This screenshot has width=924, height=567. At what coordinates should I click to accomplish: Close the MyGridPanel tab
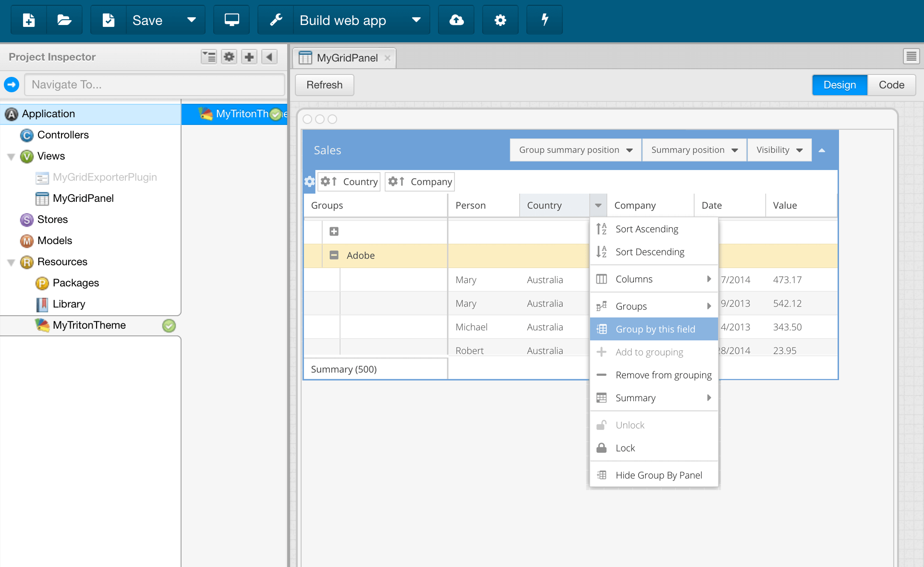pyautogui.click(x=387, y=58)
